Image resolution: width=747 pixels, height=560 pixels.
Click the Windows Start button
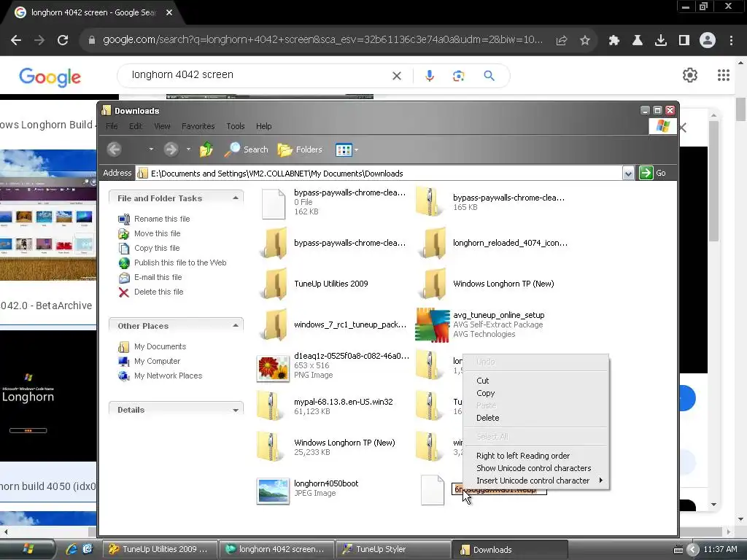point(28,549)
